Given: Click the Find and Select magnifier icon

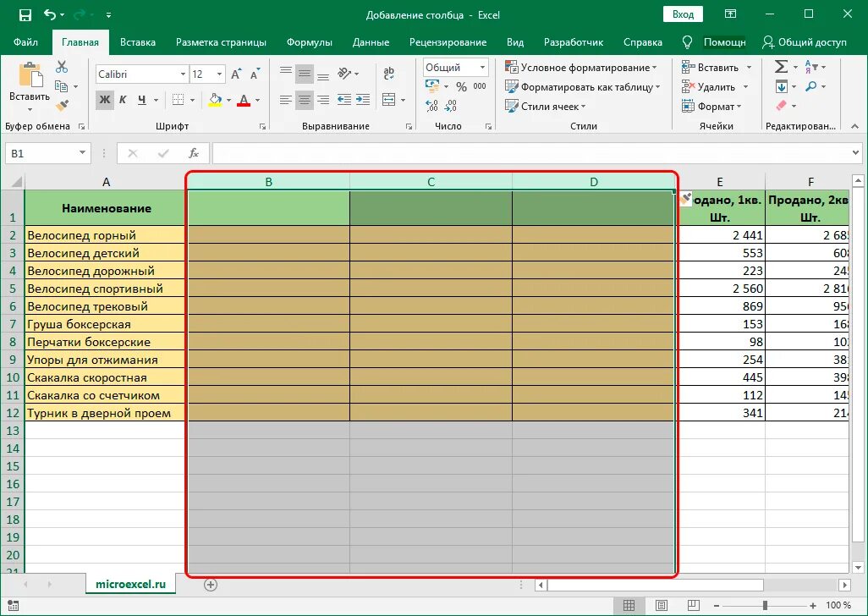Looking at the screenshot, I should [811, 86].
